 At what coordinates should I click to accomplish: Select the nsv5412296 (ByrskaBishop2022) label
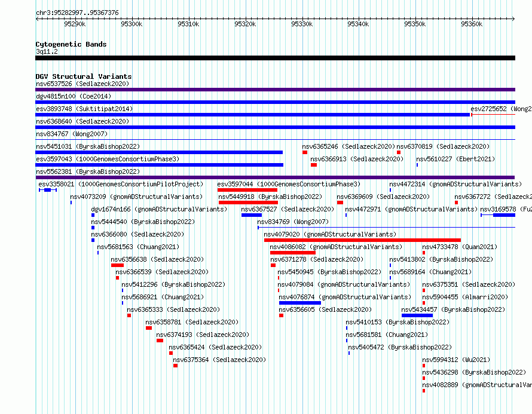tap(173, 284)
